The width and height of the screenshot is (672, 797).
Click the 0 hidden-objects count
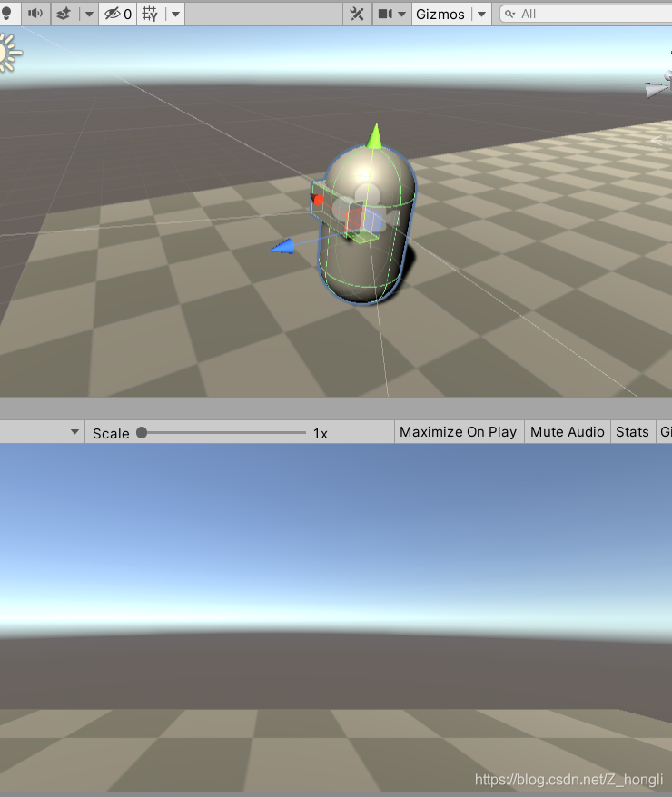tap(127, 15)
